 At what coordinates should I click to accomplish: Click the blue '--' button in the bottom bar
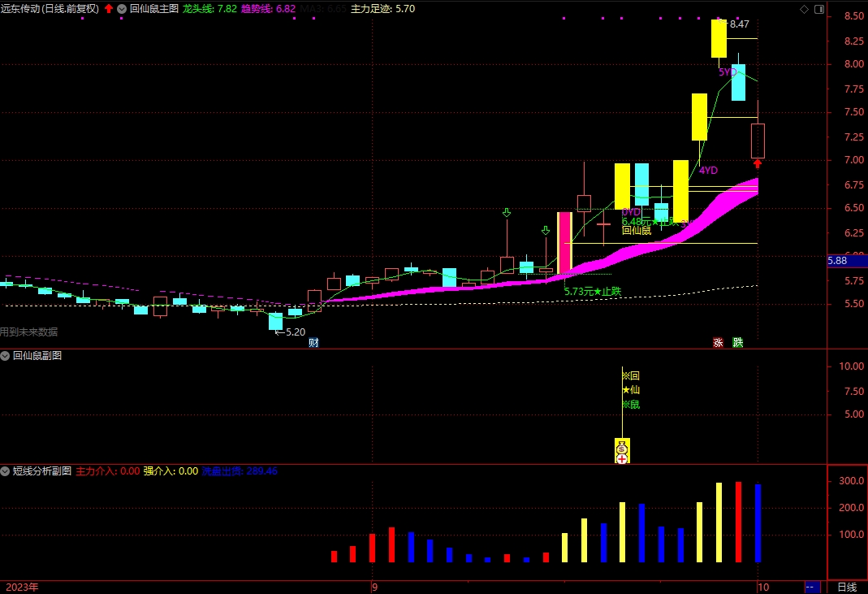point(811,587)
